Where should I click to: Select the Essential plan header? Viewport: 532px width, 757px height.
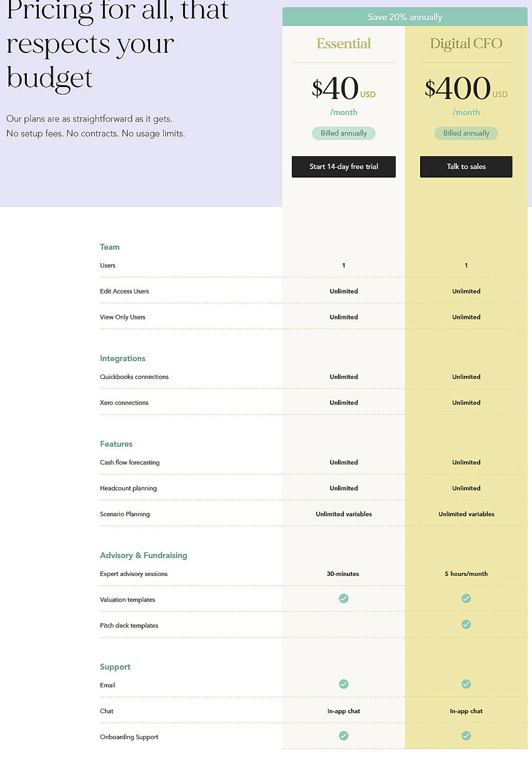pyautogui.click(x=344, y=43)
